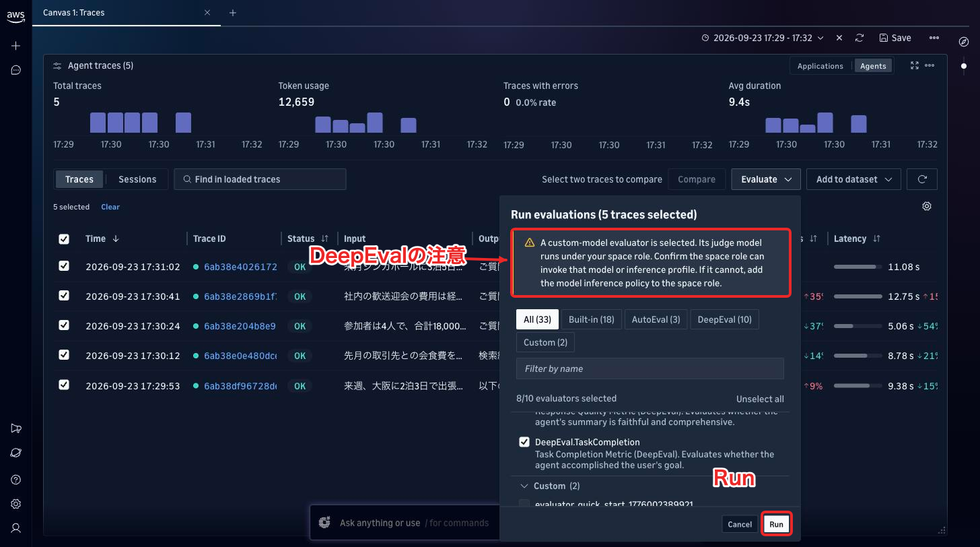
Task: Open the help question mark icon
Action: click(16, 480)
